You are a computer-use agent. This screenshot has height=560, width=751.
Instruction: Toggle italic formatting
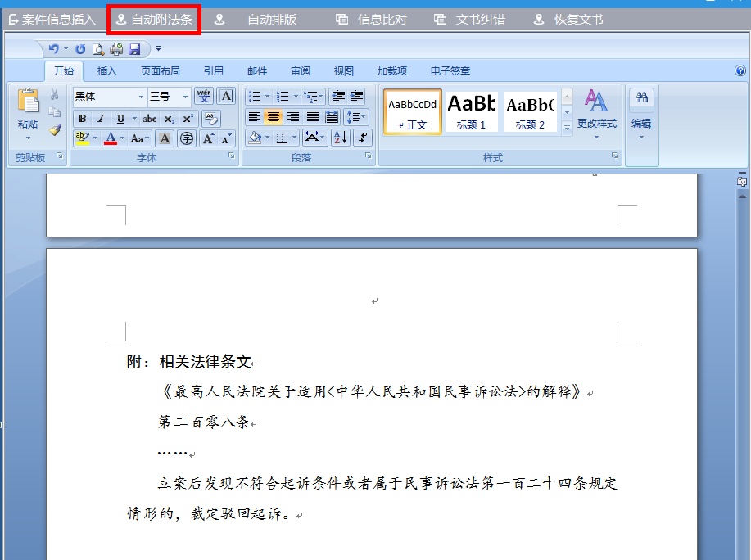coord(101,118)
